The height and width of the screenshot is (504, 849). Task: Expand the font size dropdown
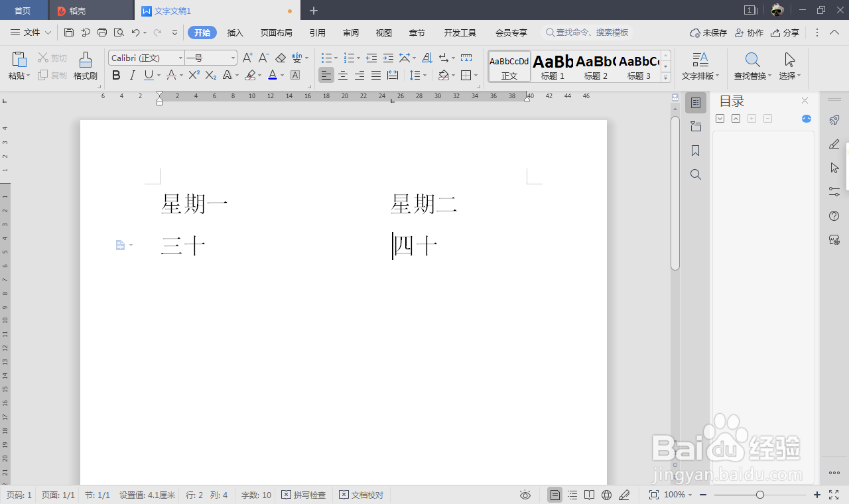233,58
